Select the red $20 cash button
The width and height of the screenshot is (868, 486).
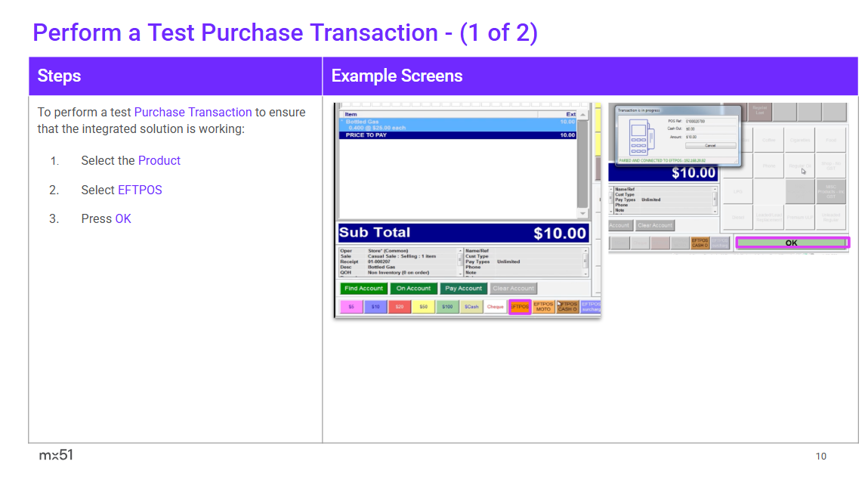(x=400, y=307)
